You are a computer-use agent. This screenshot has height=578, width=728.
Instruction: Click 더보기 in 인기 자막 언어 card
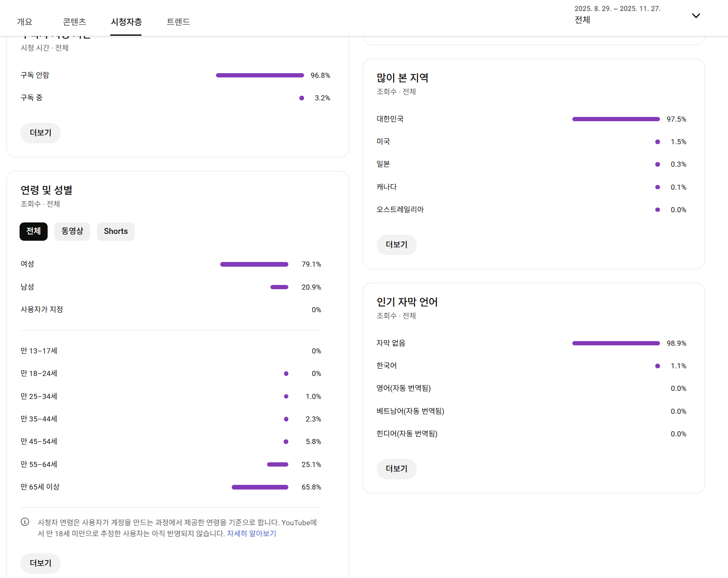[396, 469]
